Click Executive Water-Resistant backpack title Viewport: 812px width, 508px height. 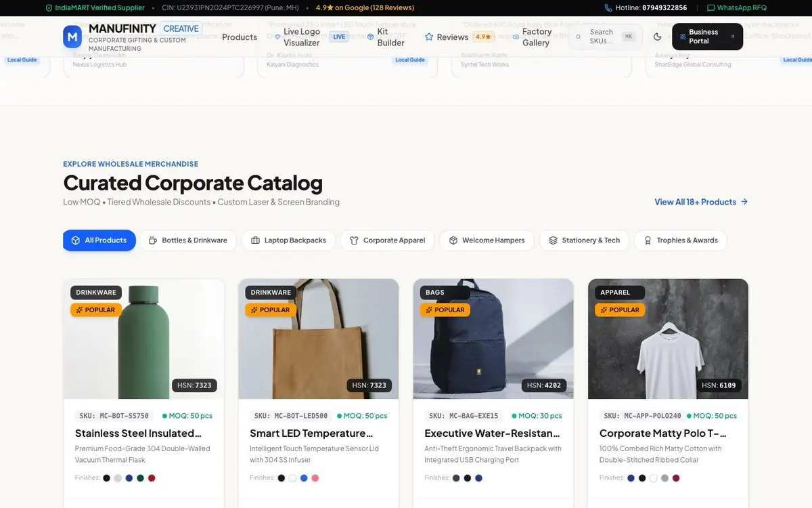(493, 433)
